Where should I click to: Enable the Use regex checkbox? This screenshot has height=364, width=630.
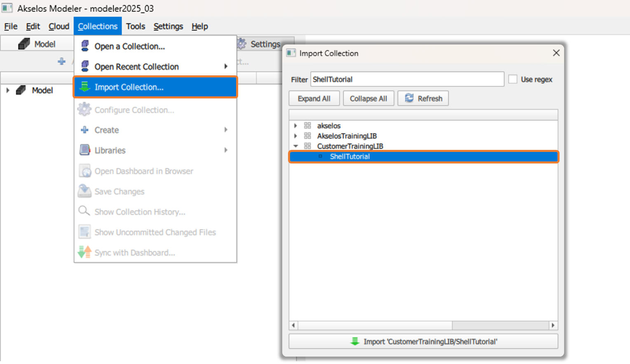click(513, 79)
